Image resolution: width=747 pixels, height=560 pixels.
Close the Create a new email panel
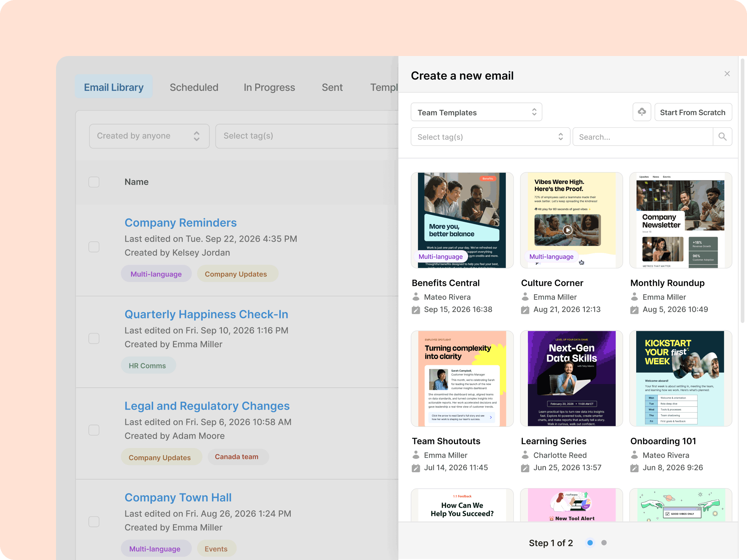727,74
